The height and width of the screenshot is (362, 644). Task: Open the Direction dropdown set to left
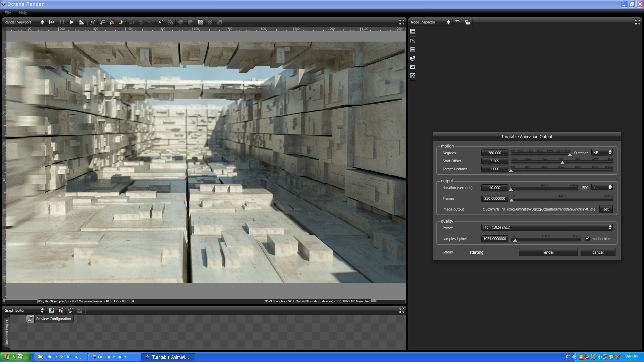(x=602, y=153)
